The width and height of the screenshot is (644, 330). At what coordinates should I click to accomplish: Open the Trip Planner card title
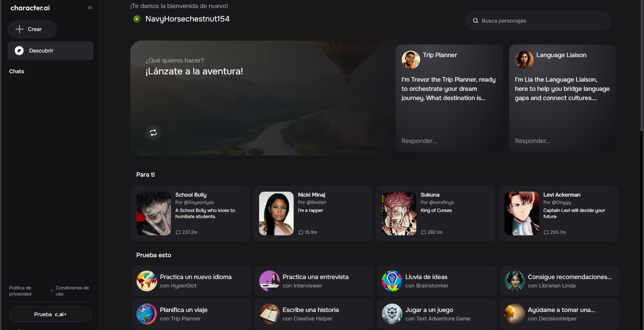point(440,55)
